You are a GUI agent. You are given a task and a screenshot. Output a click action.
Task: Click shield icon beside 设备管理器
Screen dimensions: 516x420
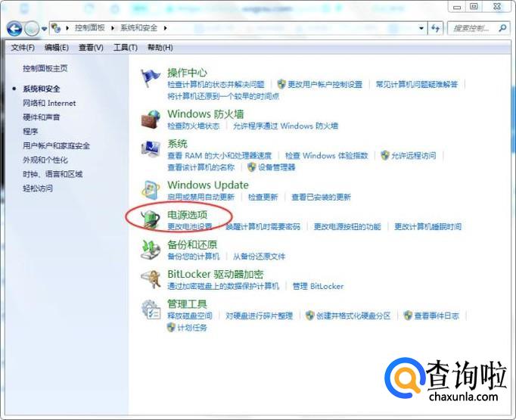pyautogui.click(x=252, y=167)
